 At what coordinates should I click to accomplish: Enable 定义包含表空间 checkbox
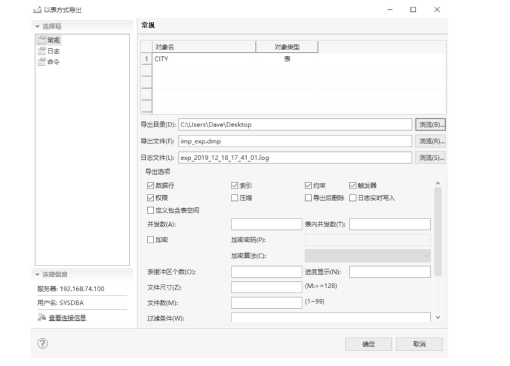150,210
